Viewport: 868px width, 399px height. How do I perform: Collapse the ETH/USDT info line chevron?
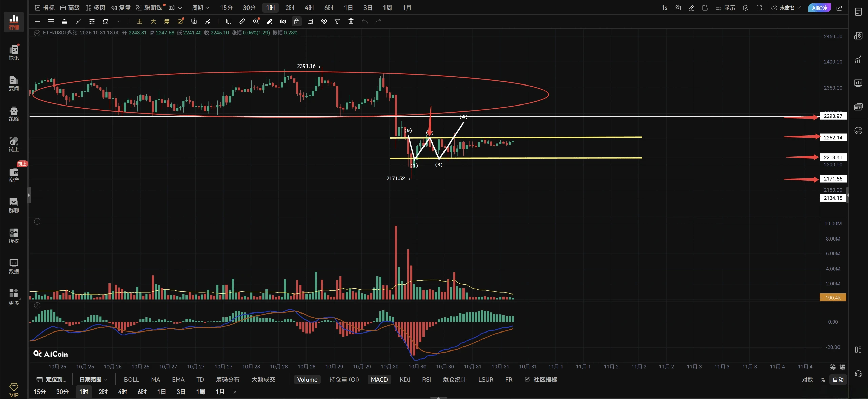tap(37, 33)
